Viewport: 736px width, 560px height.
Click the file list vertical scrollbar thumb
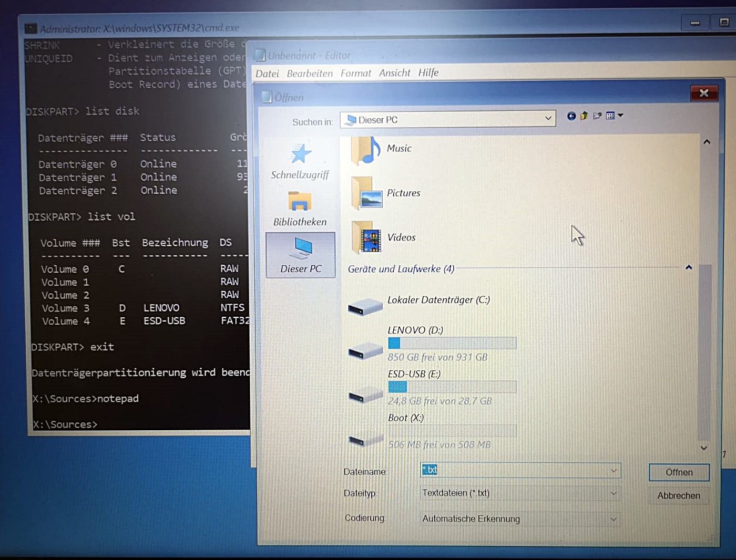(704, 352)
